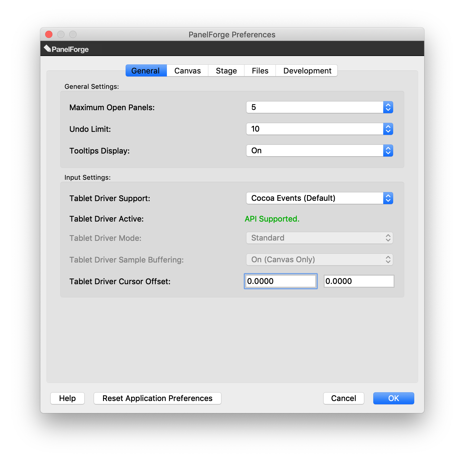Image resolution: width=476 pixels, height=454 pixels.
Task: Close the PanelForge Preferences window
Action: [x=49, y=34]
